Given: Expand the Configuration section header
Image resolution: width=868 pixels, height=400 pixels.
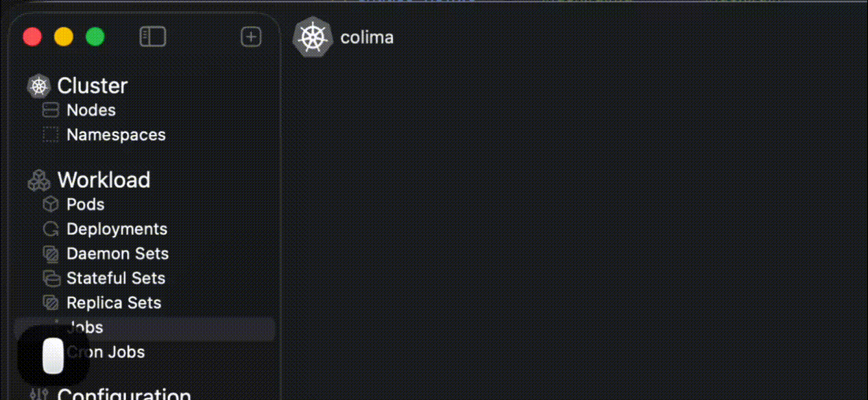Looking at the screenshot, I should pyautogui.click(x=124, y=394).
